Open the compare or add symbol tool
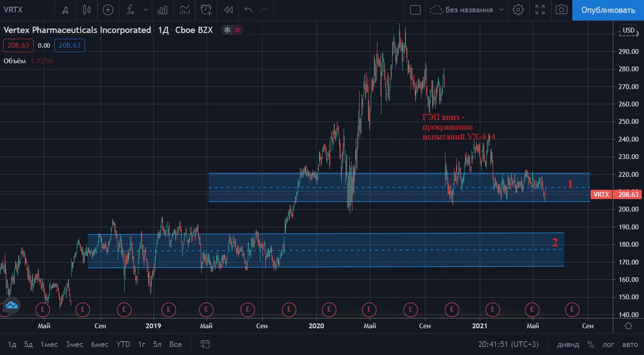Screen dimensions: 644x355 click(x=108, y=9)
